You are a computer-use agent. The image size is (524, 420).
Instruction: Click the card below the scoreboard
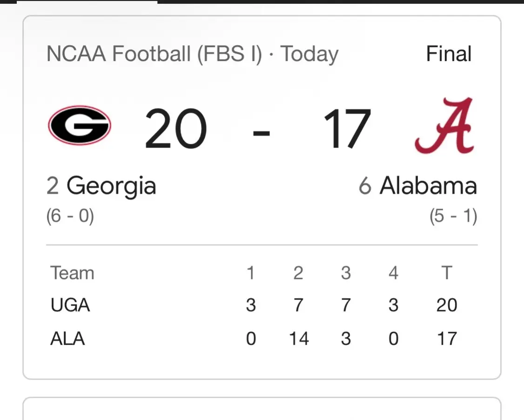tap(262, 409)
